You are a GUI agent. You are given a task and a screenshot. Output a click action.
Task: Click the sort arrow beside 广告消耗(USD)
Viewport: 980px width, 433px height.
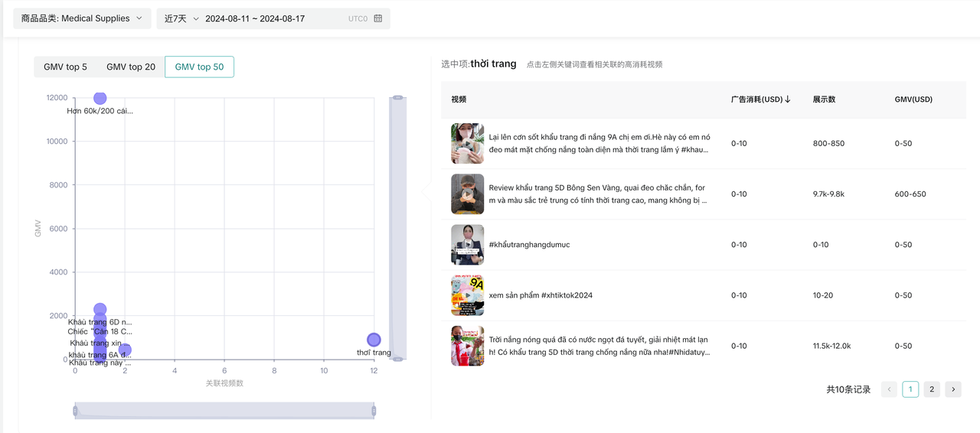(788, 99)
